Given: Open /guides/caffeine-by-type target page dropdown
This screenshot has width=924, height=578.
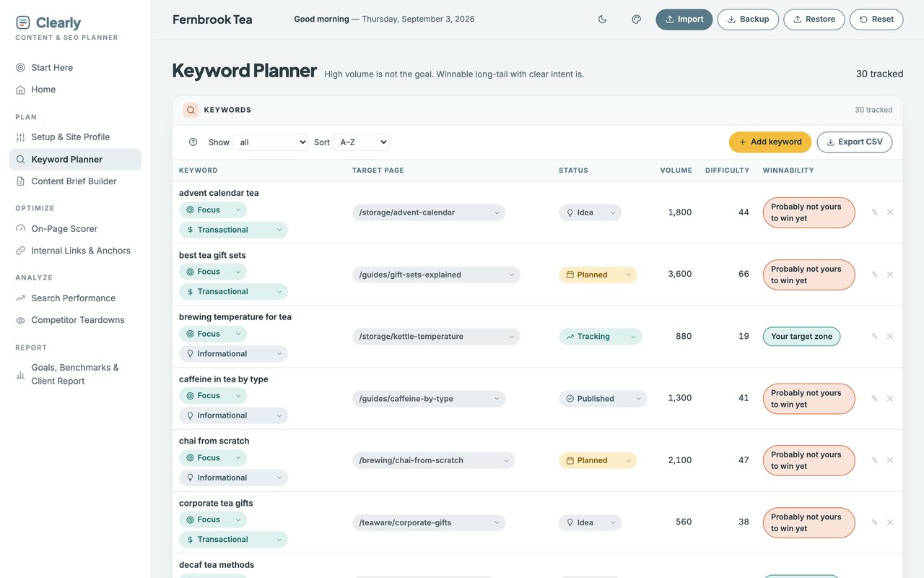Looking at the screenshot, I should coord(429,399).
